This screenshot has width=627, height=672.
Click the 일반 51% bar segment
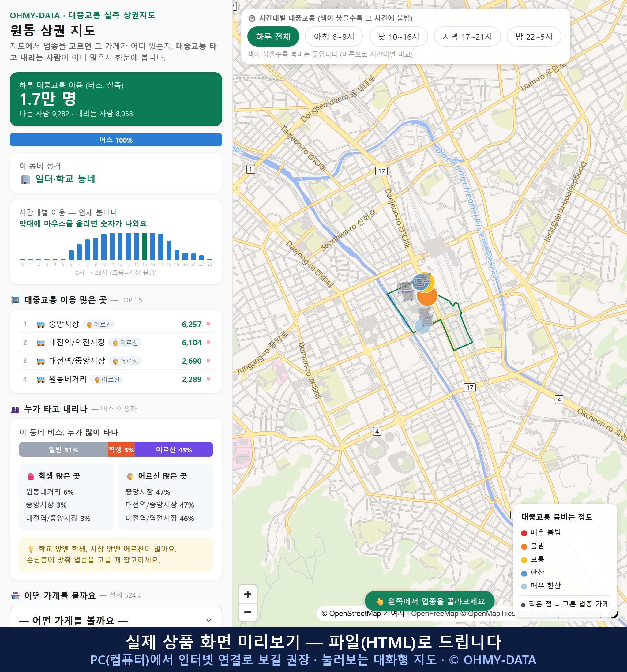63,449
